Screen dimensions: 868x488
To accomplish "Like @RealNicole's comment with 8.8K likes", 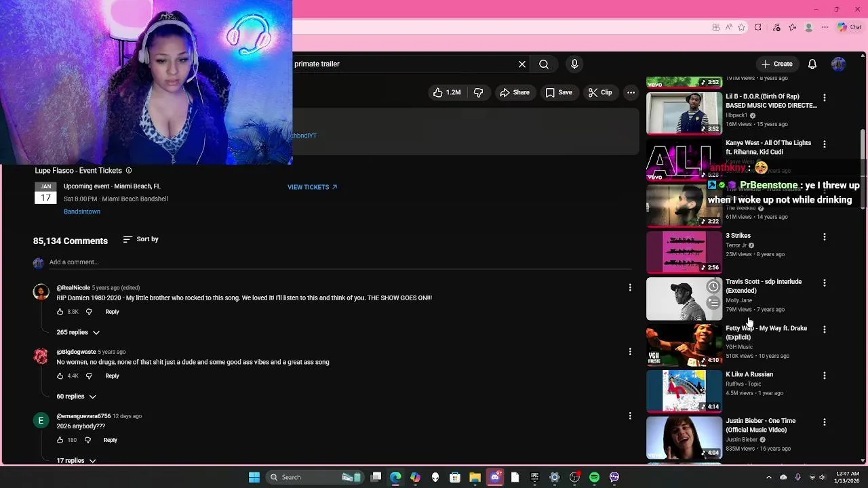I will [x=60, y=312].
